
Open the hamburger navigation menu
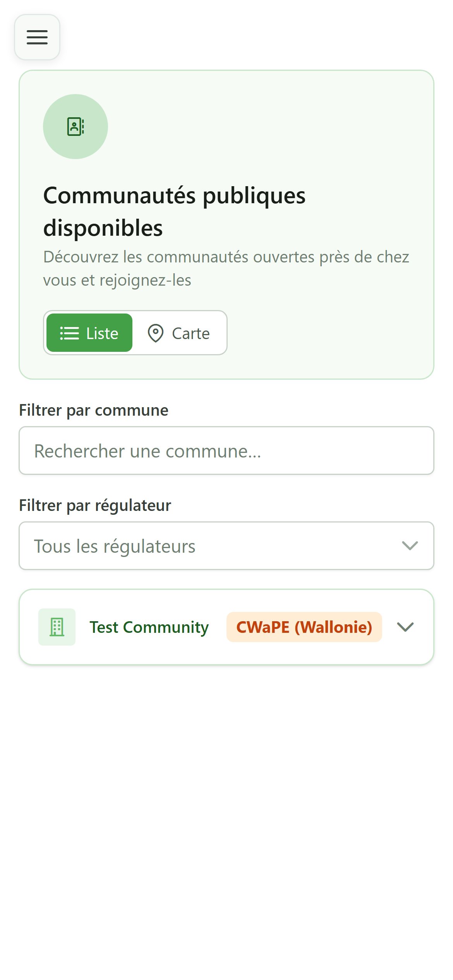coord(37,37)
